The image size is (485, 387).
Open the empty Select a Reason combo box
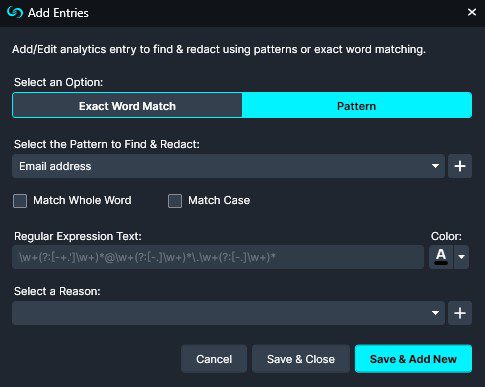click(x=228, y=313)
